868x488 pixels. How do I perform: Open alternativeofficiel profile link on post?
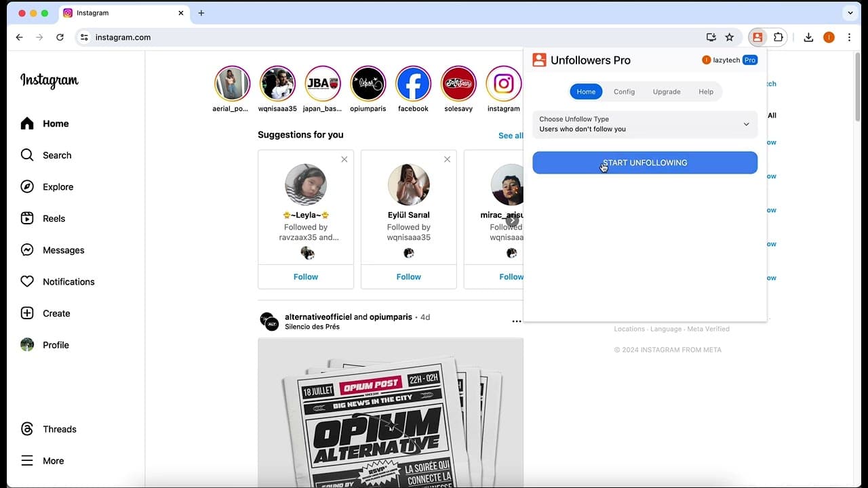point(318,317)
